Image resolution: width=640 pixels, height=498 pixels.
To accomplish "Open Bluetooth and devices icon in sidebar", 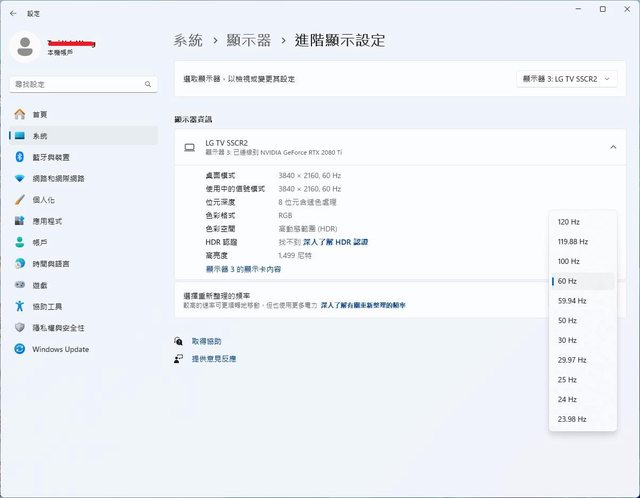I will pyautogui.click(x=19, y=157).
